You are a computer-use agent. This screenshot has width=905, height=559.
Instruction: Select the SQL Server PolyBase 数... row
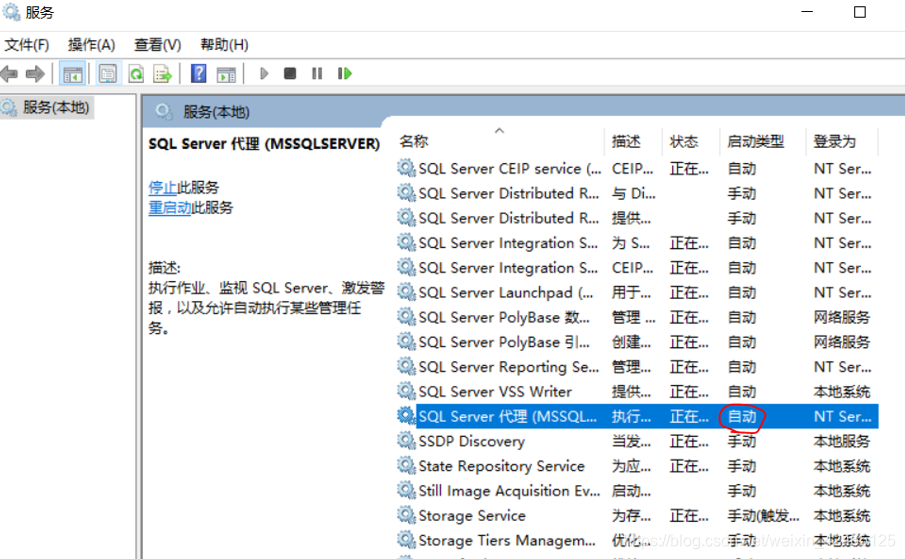click(637, 317)
